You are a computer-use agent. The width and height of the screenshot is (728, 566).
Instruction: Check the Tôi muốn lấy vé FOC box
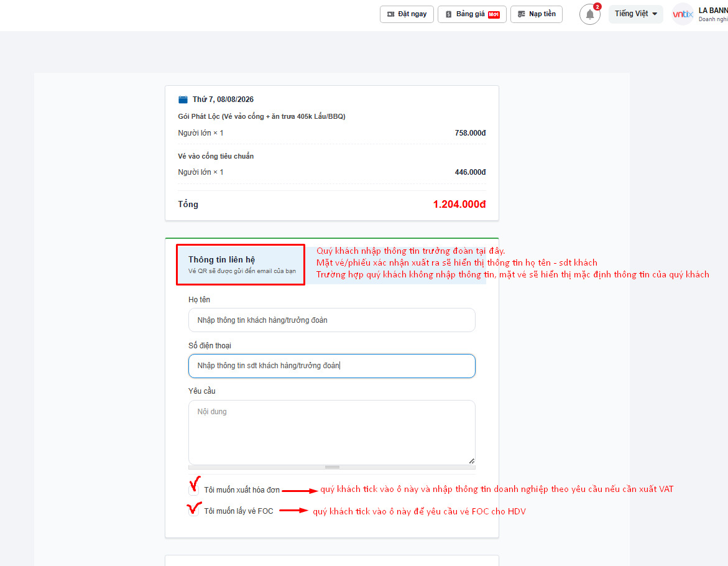(193, 511)
